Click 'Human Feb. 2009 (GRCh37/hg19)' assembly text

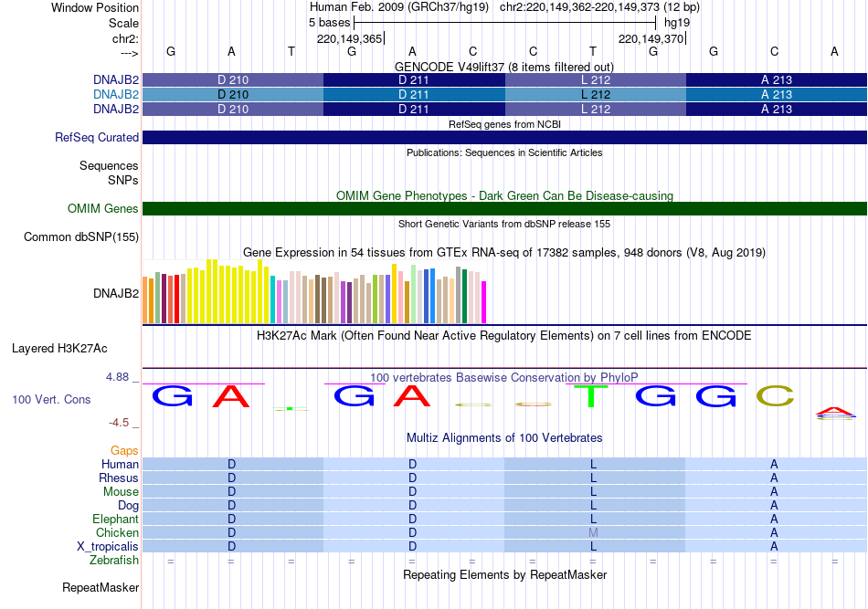399,7
